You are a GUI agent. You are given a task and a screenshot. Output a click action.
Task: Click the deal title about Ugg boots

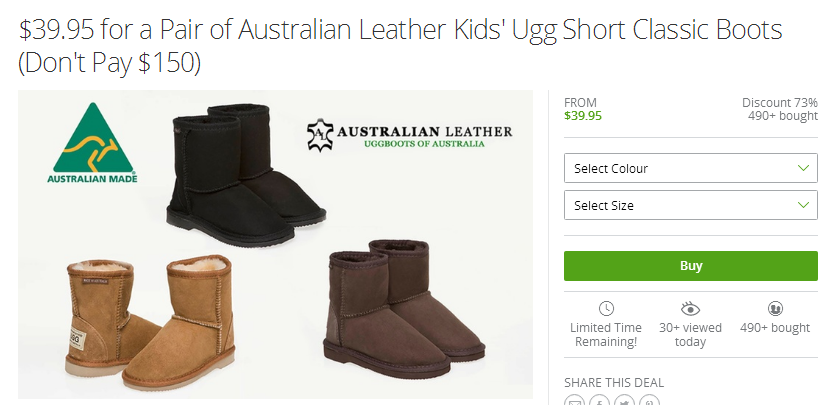(400, 46)
